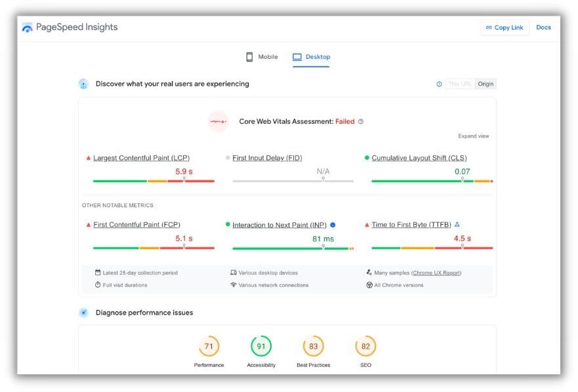Click the 4.5 s TTFB value
This screenshot has width=578, height=392.
tap(462, 239)
